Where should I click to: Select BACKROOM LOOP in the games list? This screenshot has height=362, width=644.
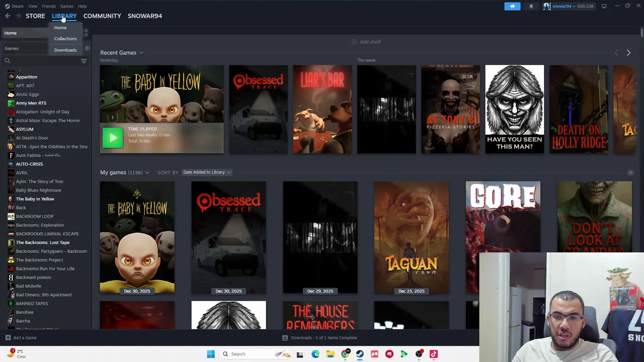tap(34, 216)
